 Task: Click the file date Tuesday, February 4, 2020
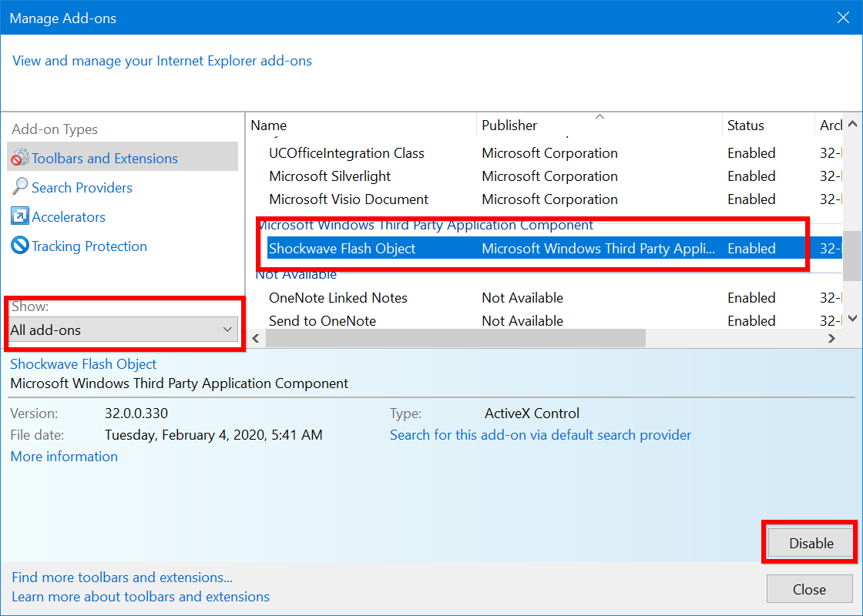click(213, 435)
